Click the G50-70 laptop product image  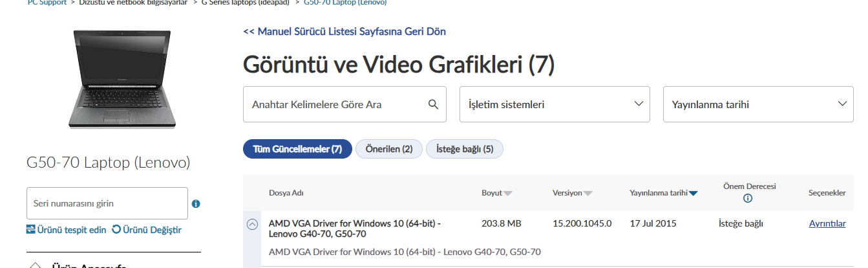pyautogui.click(x=122, y=78)
